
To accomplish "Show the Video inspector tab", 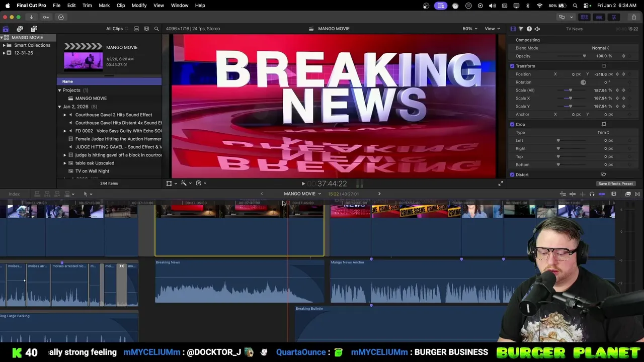I will (513, 29).
